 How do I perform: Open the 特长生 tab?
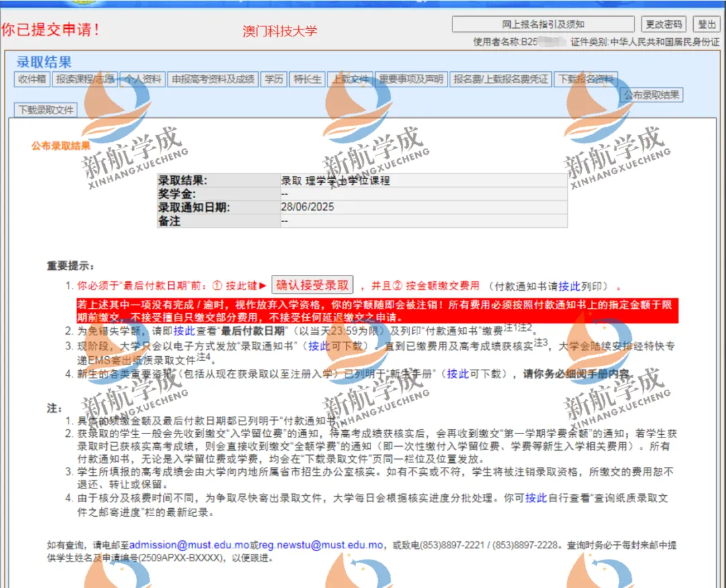308,79
